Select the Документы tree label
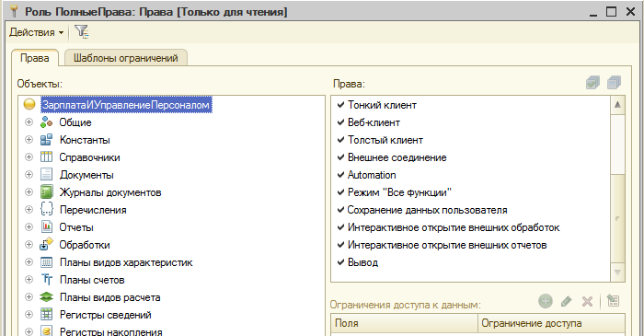Image resolution: width=644 pixels, height=336 pixels. tap(86, 175)
